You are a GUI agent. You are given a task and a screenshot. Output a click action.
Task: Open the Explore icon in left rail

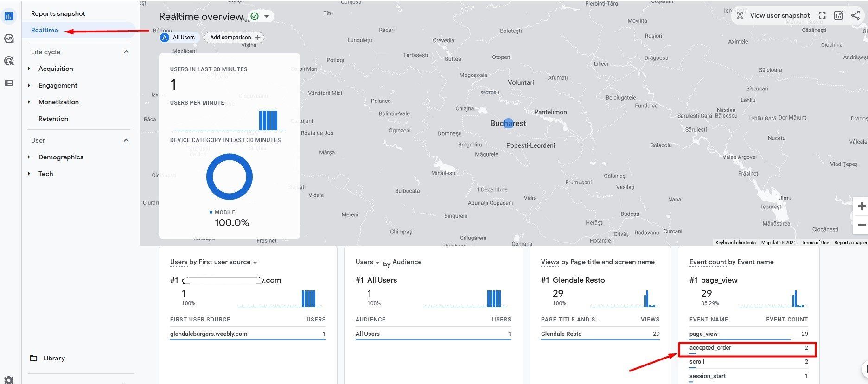pyautogui.click(x=9, y=38)
